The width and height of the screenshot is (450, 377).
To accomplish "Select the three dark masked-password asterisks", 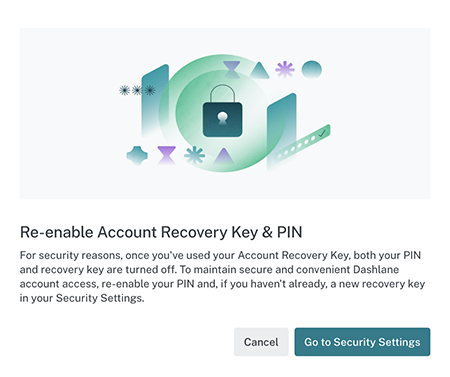I will point(137,90).
